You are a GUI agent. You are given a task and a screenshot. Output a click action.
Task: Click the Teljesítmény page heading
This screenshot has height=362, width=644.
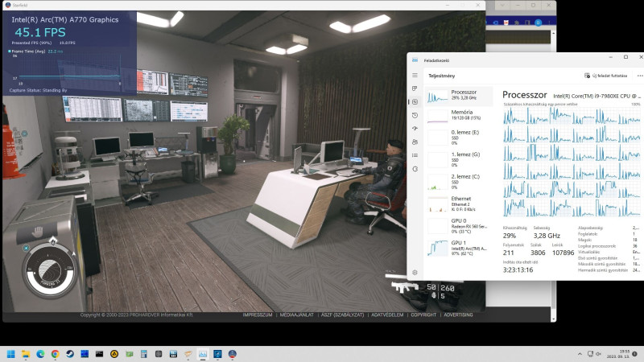click(x=441, y=76)
